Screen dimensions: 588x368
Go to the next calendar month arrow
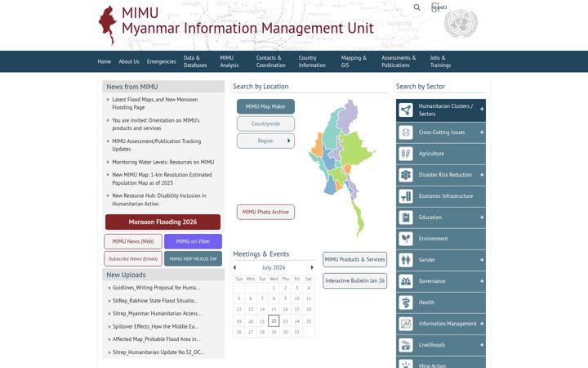tap(312, 267)
